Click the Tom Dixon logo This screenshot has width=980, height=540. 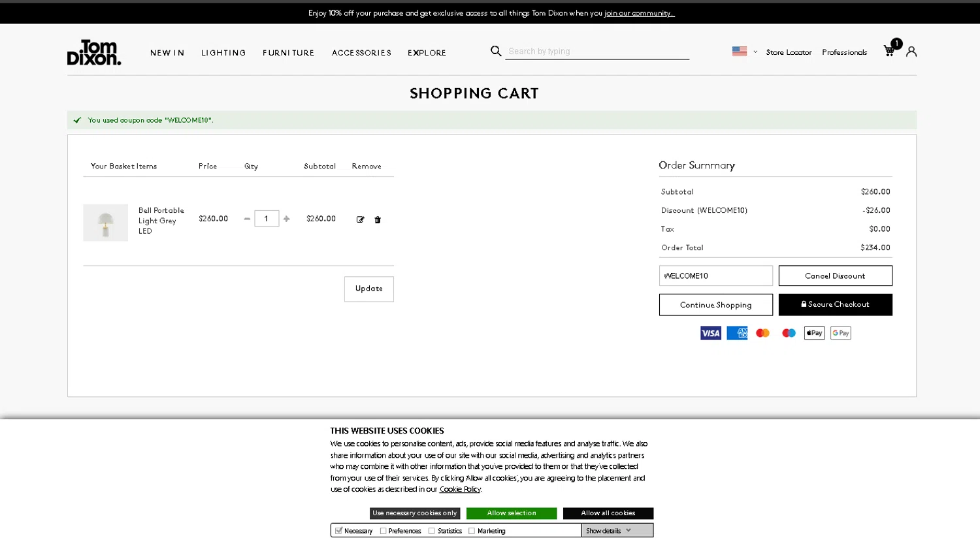[x=94, y=52]
